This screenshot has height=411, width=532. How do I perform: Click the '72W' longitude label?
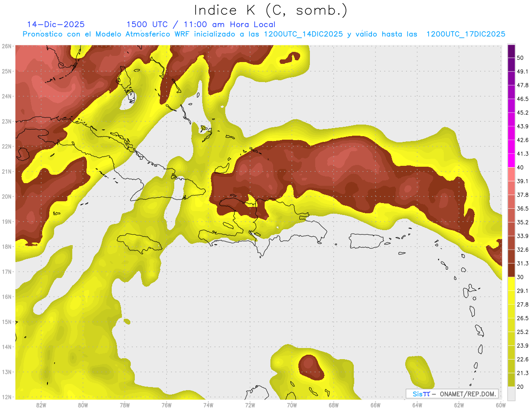250,405
